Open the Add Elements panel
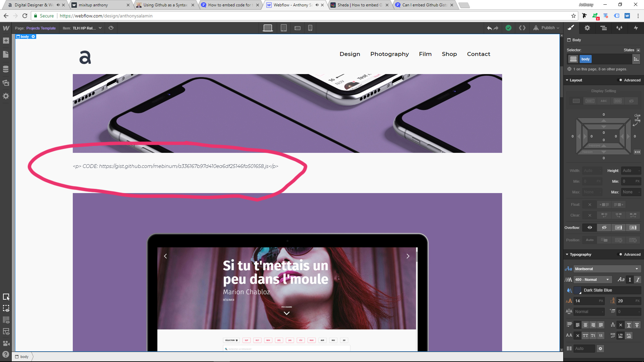 pos(6,41)
